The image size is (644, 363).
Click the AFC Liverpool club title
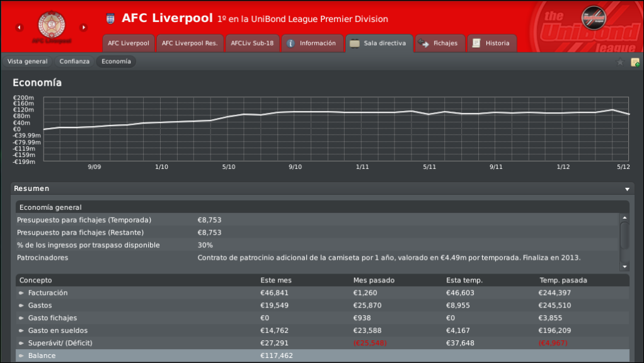click(167, 18)
